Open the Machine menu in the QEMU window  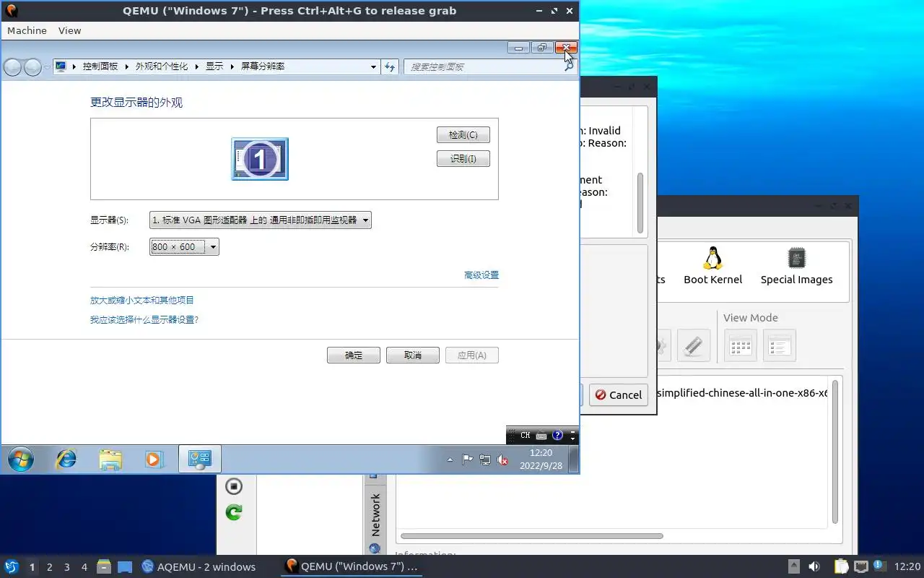[x=27, y=30]
